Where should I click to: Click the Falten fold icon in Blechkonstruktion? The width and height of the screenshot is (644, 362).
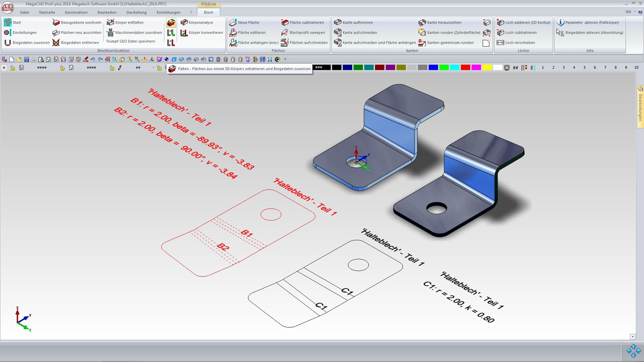(x=171, y=23)
